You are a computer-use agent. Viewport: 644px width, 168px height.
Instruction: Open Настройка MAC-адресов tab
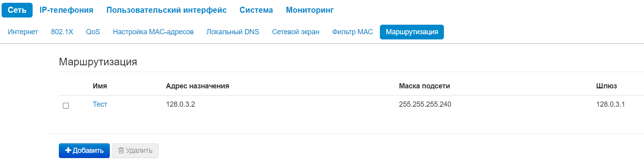click(x=153, y=32)
